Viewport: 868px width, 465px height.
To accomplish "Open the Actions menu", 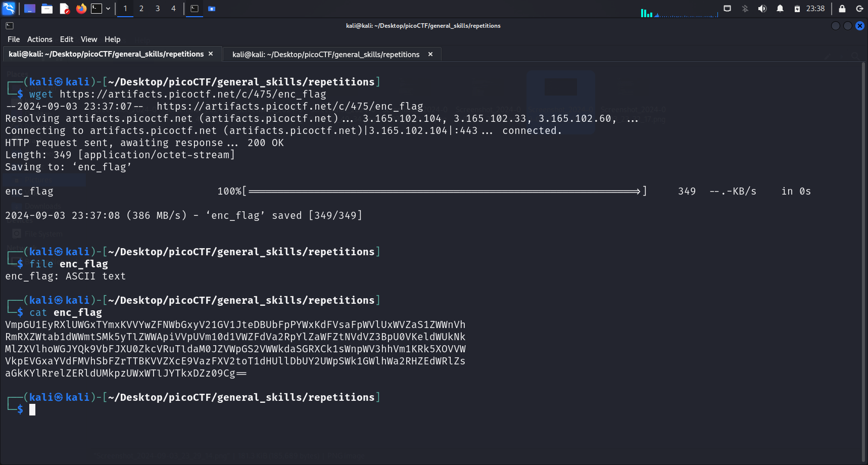I will tap(39, 39).
